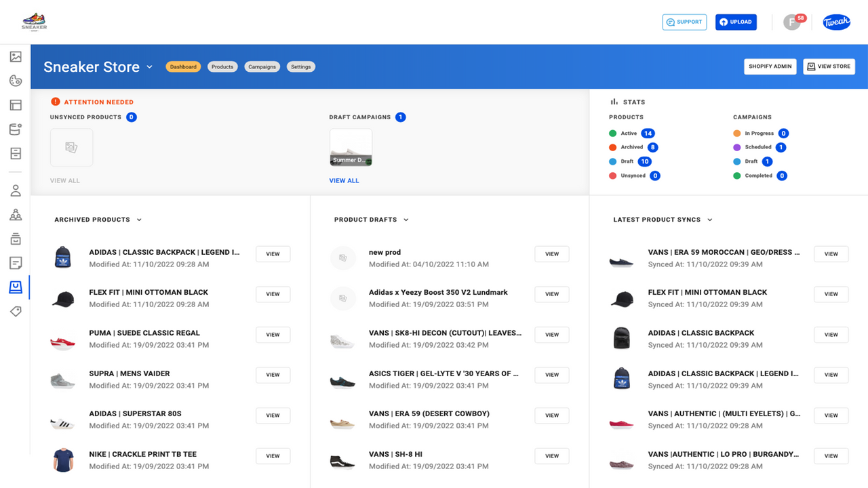Click the Active products count 14
Image resolution: width=868 pixels, height=488 pixels.
(648, 134)
